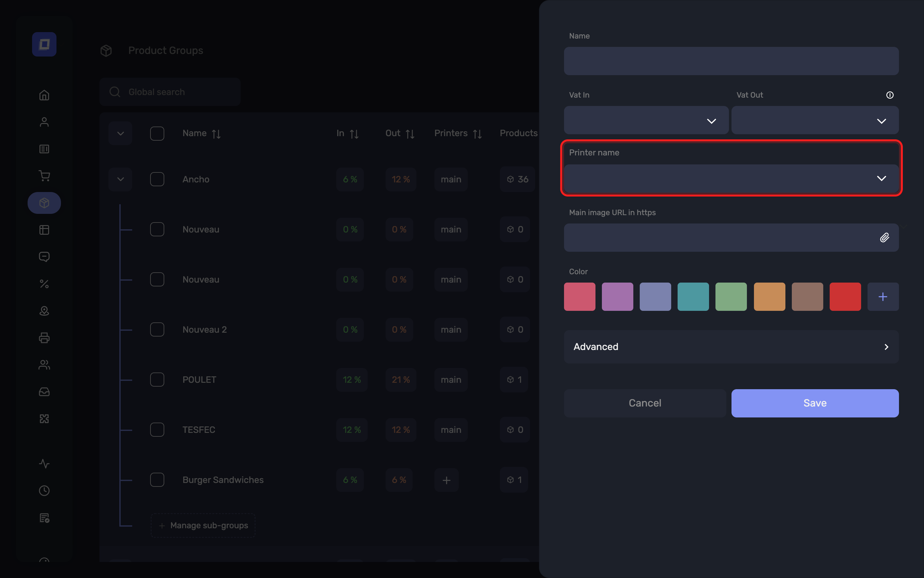Screen dimensions: 924x578
Task: Click the Burger Sandwiches group name
Action: coord(223,480)
